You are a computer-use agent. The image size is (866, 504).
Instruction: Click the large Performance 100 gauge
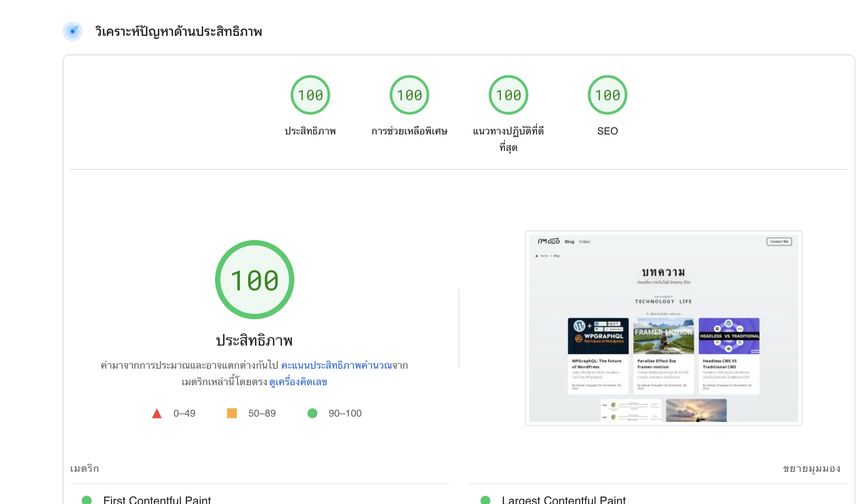254,280
